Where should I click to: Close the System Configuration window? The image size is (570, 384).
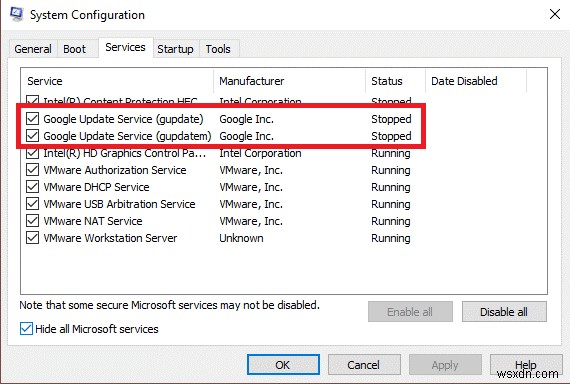pos(554,14)
